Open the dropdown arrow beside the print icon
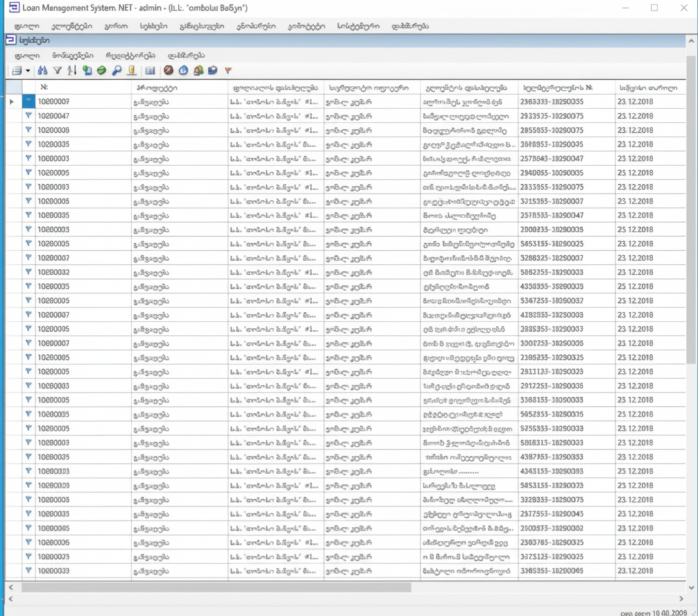Viewport: 698px width, 616px height. [x=28, y=71]
